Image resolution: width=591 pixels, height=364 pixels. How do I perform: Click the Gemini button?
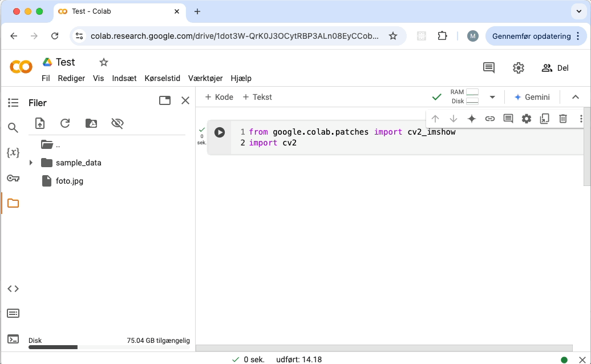tap(532, 97)
